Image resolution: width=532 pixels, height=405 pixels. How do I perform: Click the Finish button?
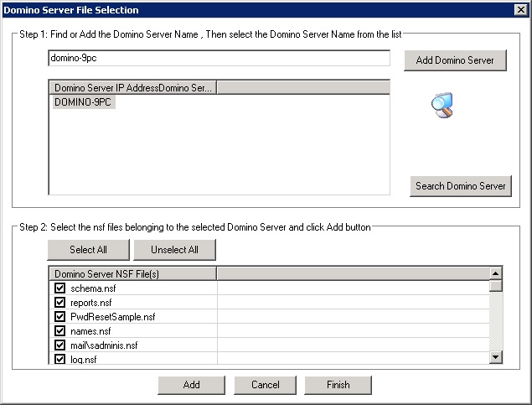pyautogui.click(x=338, y=385)
